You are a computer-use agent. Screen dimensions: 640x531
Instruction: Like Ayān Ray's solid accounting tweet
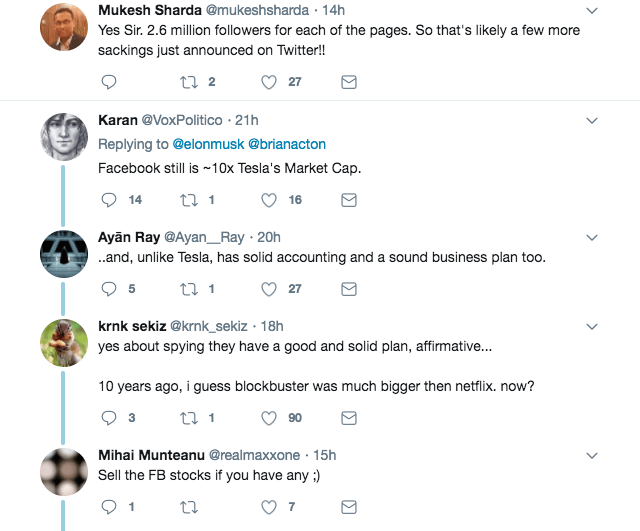(269, 289)
